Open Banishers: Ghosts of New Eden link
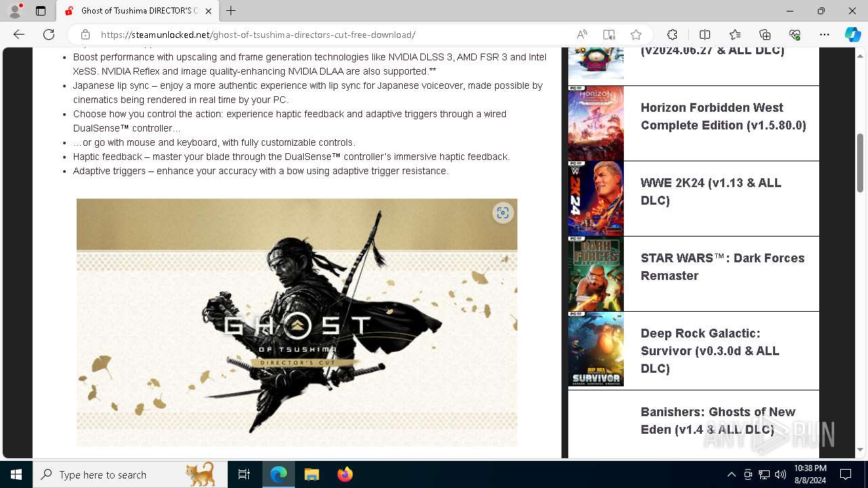Image resolution: width=868 pixels, height=488 pixels. (717, 421)
